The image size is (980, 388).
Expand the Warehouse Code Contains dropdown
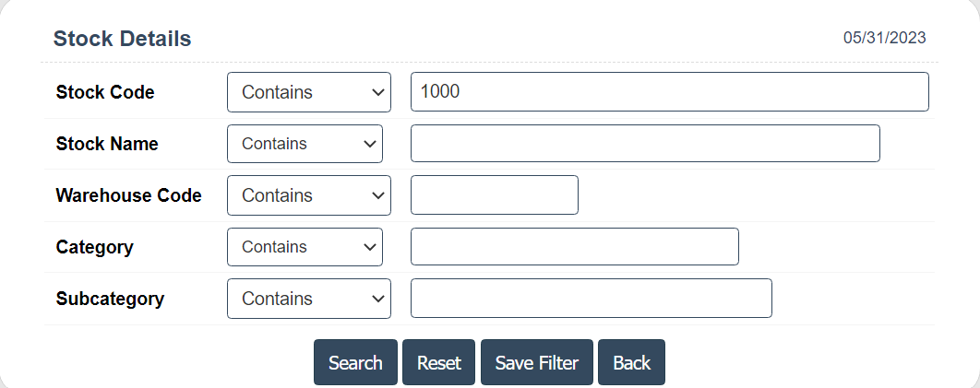(x=308, y=195)
